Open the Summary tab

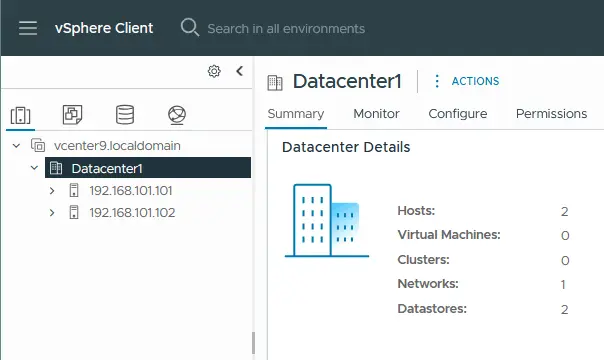(296, 114)
